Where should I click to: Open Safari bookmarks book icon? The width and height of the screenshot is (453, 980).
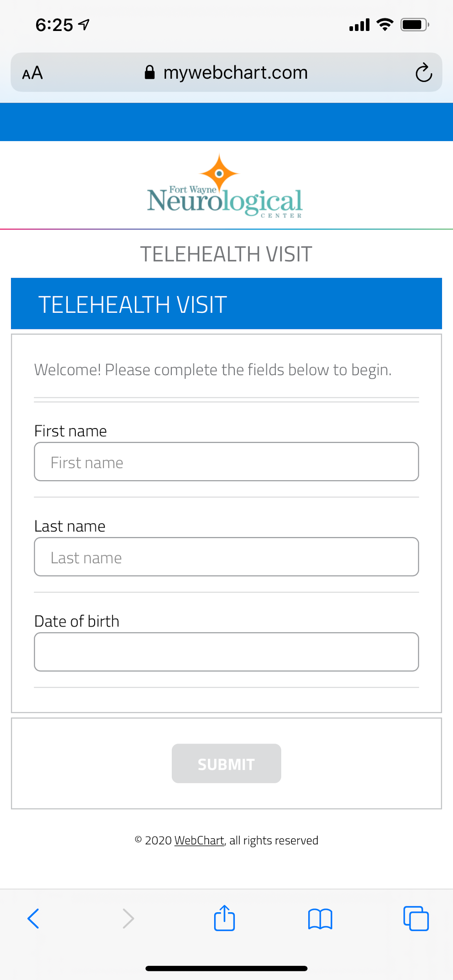320,918
